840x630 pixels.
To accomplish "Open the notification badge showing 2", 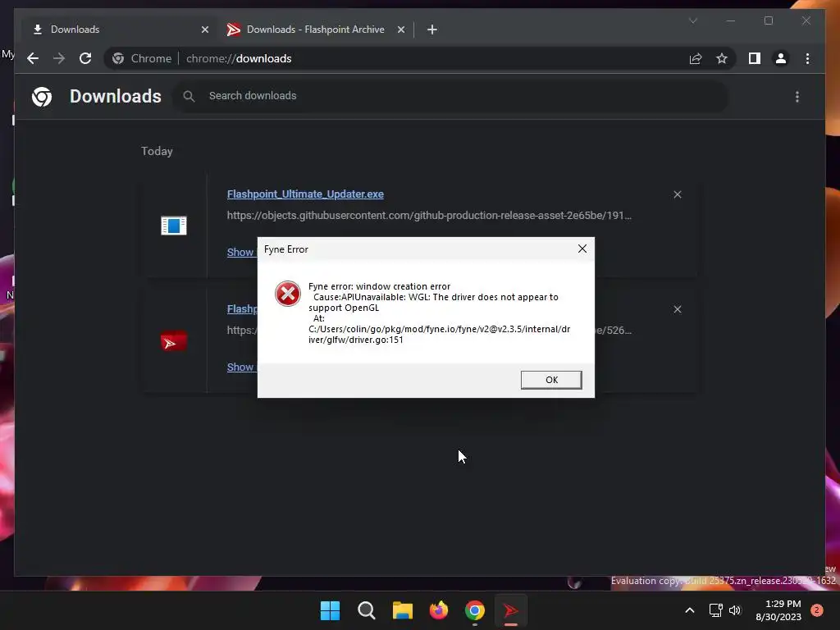I will click(x=817, y=610).
